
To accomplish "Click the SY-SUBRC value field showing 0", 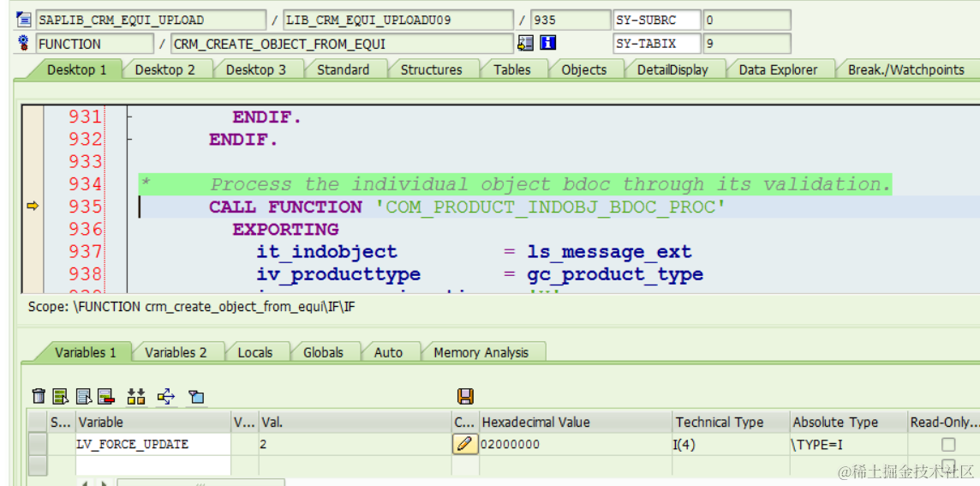I will (747, 20).
